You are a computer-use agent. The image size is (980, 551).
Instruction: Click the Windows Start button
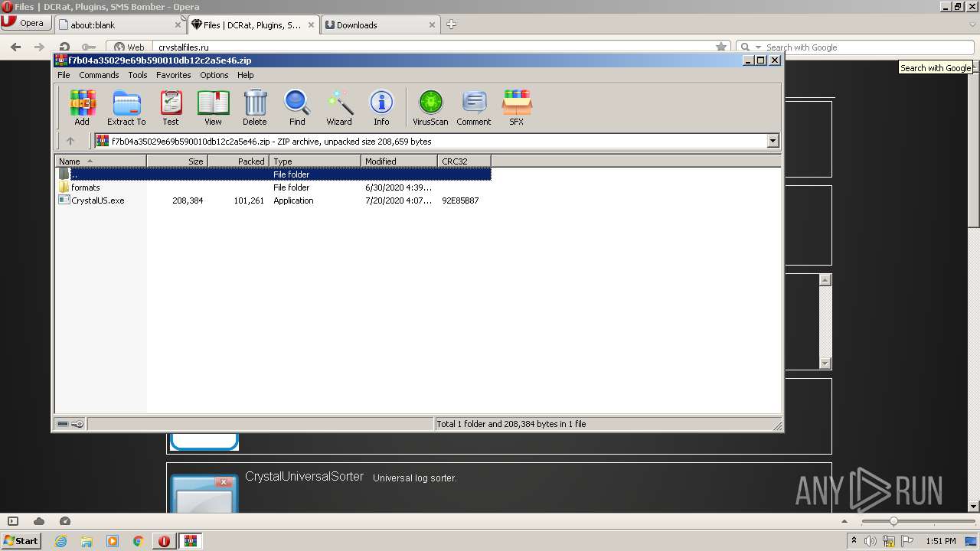[x=21, y=540]
